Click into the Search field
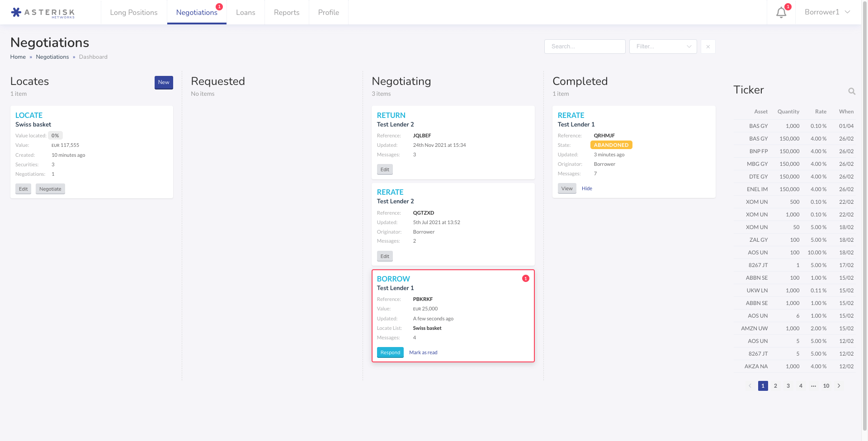Screen dimensions: 868x441 585,47
